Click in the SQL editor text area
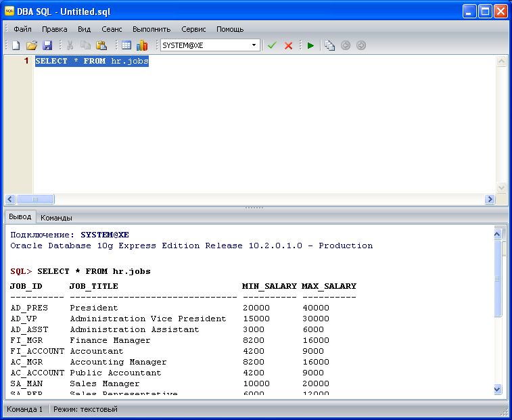This screenshot has height=420, width=512. point(264,122)
